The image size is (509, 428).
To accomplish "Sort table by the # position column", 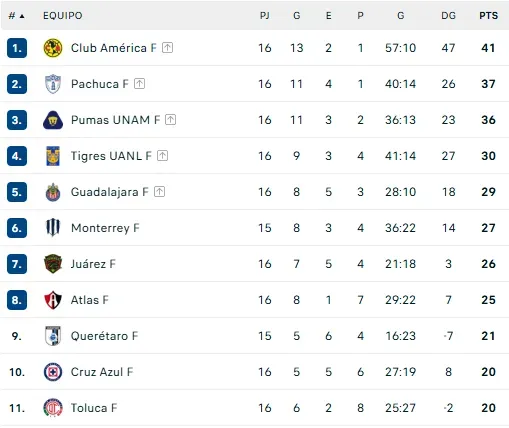I will click(x=16, y=16).
